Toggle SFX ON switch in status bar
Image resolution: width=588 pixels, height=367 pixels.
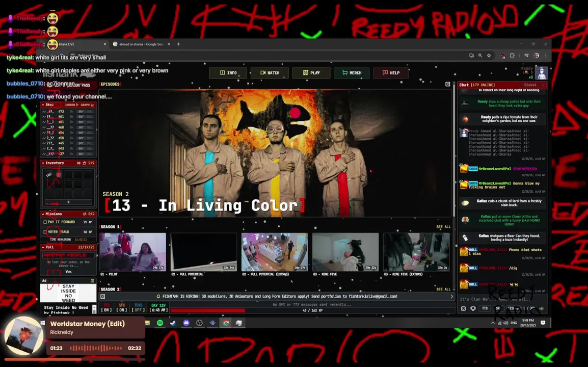[122, 308]
